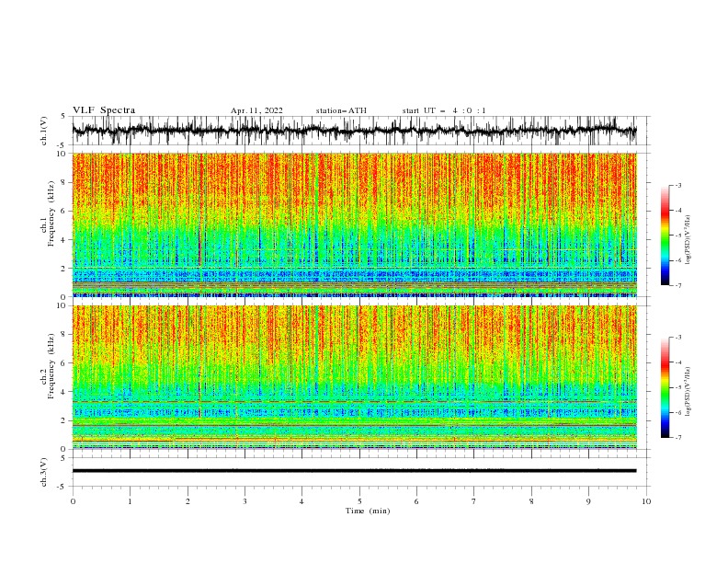728x563 pixels.
Task: Click the '-3' value on ch.1 colorbar
Action: (678, 185)
